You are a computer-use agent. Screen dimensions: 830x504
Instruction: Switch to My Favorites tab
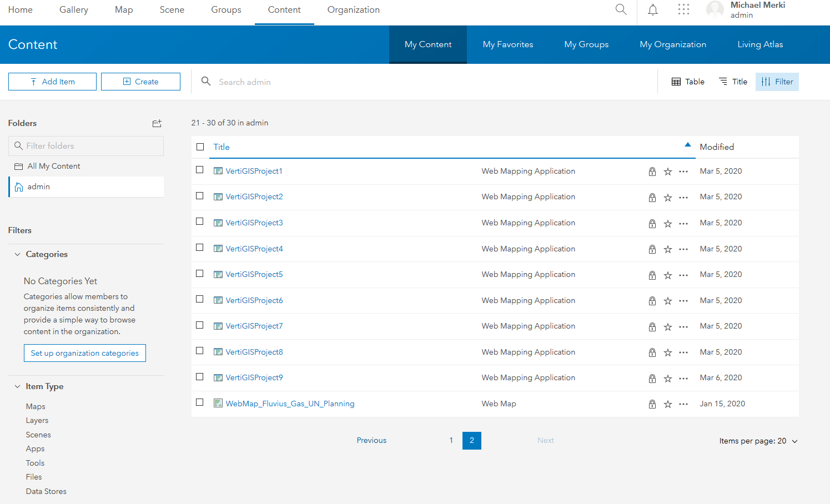(x=508, y=44)
